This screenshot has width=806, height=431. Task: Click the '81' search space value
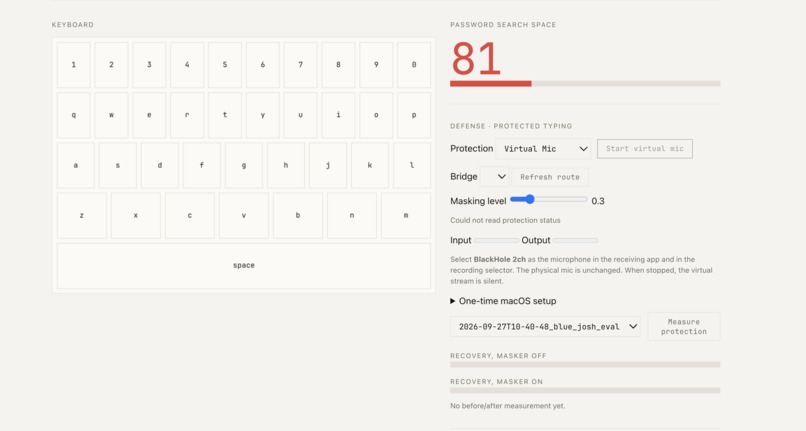click(x=476, y=59)
